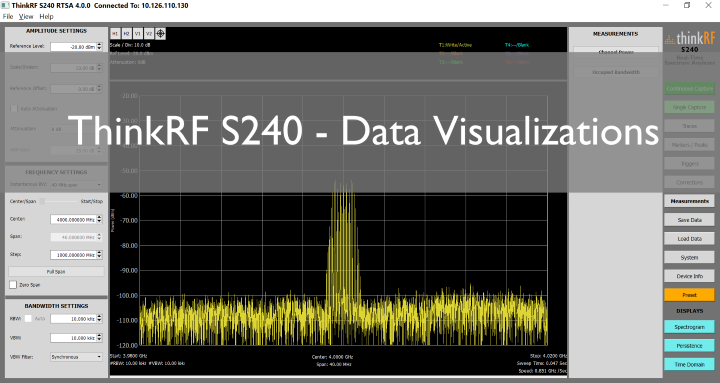Toggle the H1 horizontal marker line
The width and height of the screenshot is (720, 383).
pyautogui.click(x=115, y=34)
